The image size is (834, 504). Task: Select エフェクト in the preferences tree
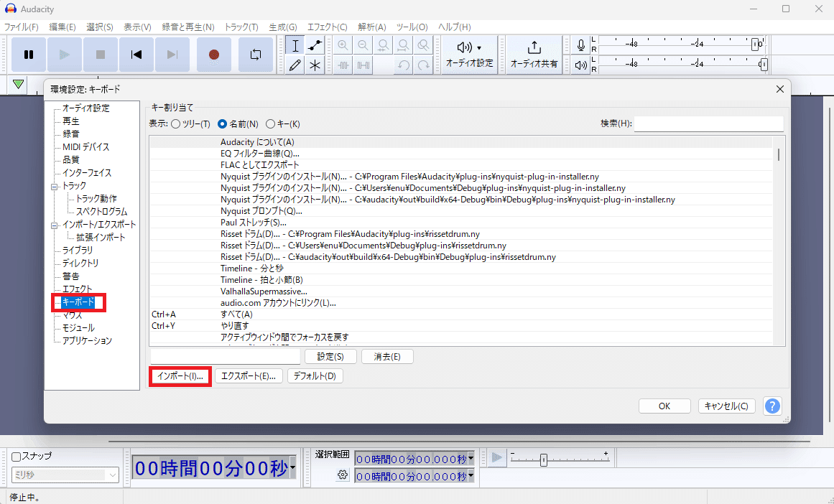[77, 289]
